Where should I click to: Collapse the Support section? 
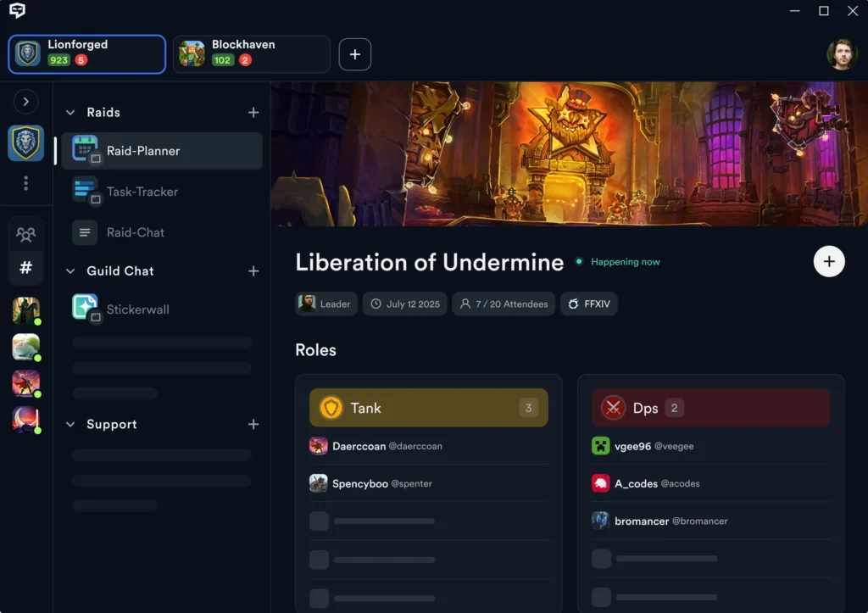[x=70, y=424]
